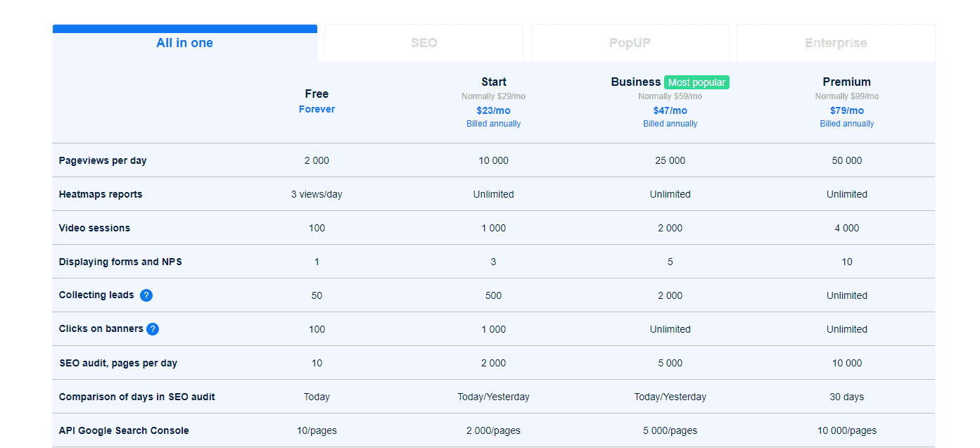Switch to the PopUP tab

pos(630,43)
